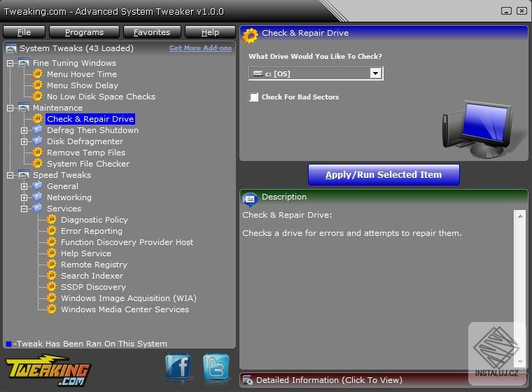Click Apply/Run Selected Item button
The height and width of the screenshot is (392, 532).
pyautogui.click(x=384, y=175)
